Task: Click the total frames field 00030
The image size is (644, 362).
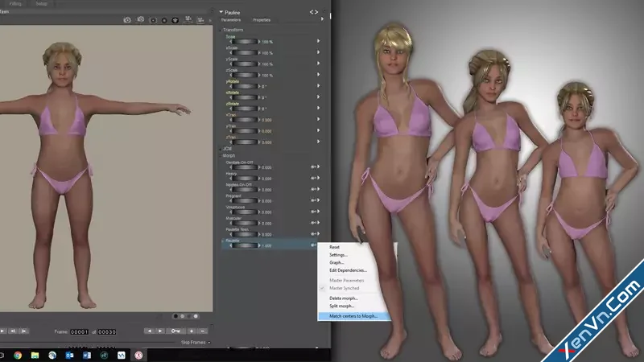Action: [107, 331]
